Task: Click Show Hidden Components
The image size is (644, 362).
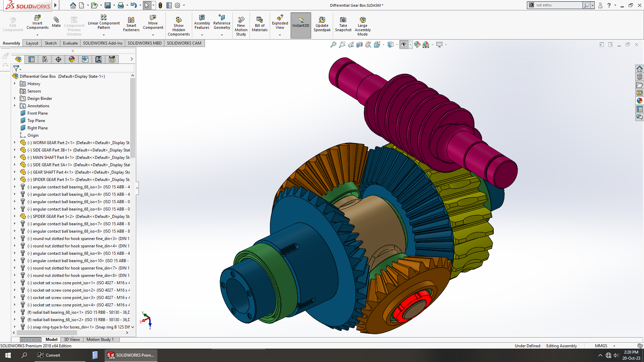Action: tap(179, 26)
